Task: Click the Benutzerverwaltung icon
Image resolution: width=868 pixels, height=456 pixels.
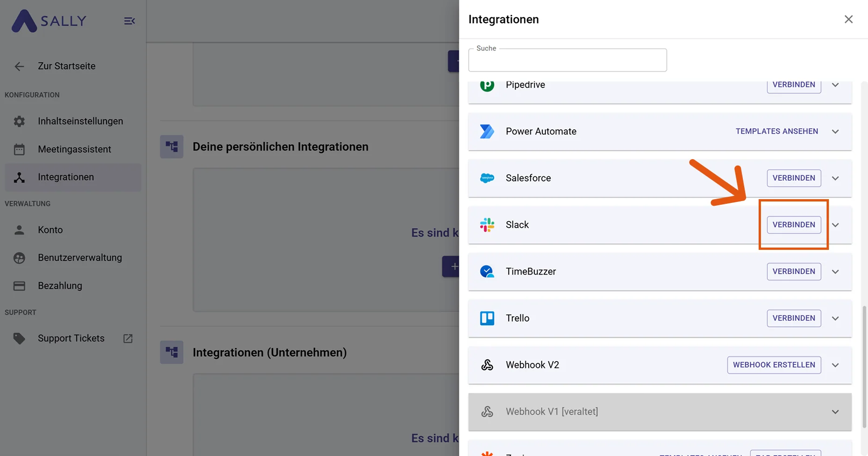Action: pyautogui.click(x=19, y=258)
